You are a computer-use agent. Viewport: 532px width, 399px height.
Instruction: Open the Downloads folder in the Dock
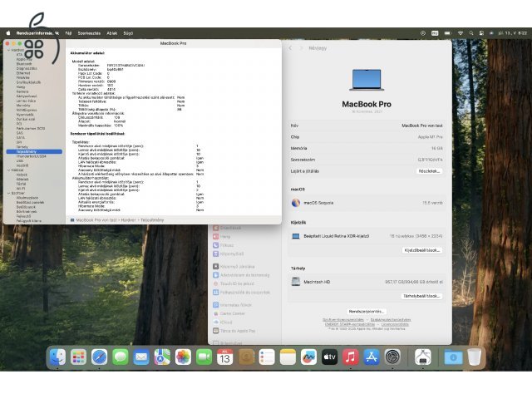453,357
